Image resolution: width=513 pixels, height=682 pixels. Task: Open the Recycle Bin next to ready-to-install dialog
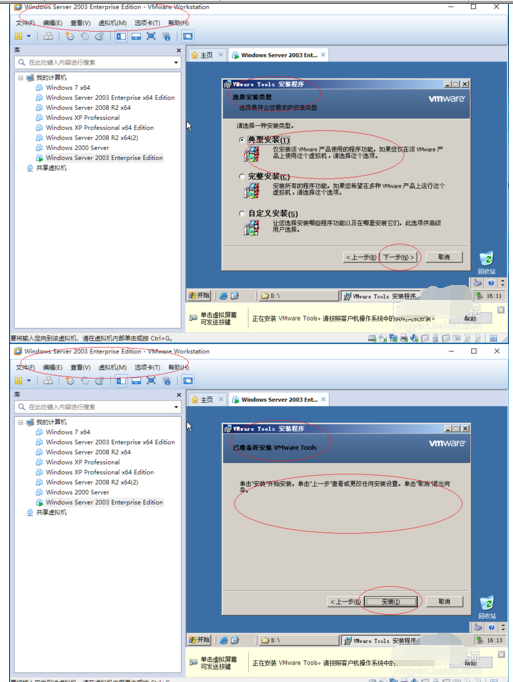pos(486,607)
